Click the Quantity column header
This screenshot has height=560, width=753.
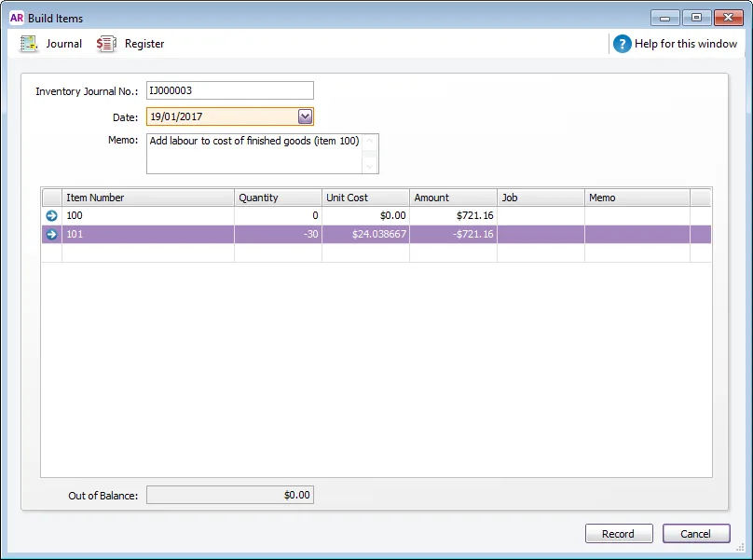tap(278, 198)
